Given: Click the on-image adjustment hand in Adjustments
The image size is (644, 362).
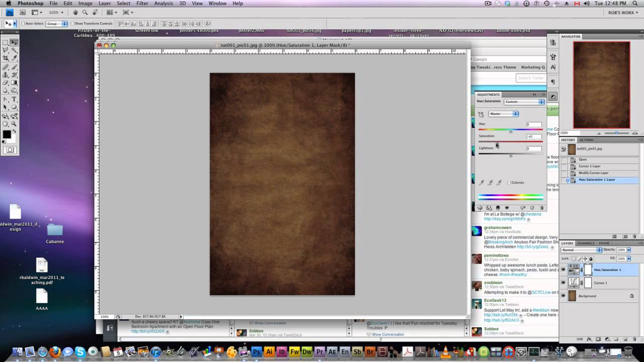Looking at the screenshot, I should (x=481, y=114).
